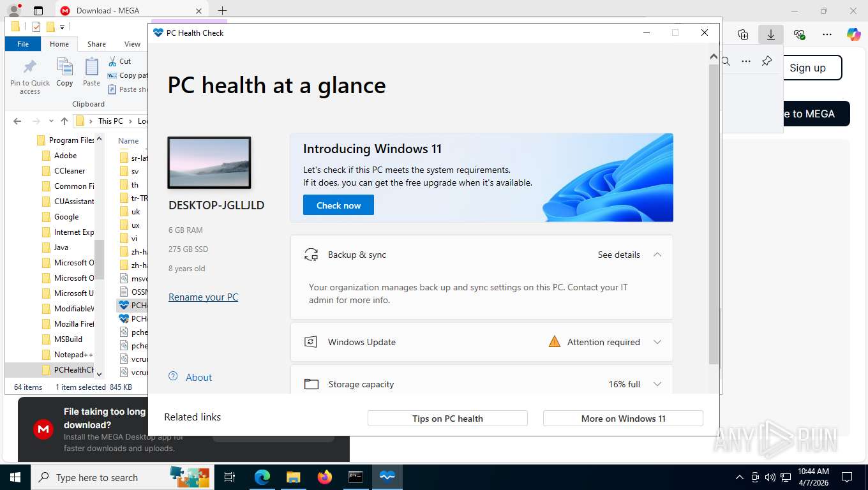Open Task View on taskbar
This screenshot has height=490, width=868.
[x=230, y=477]
